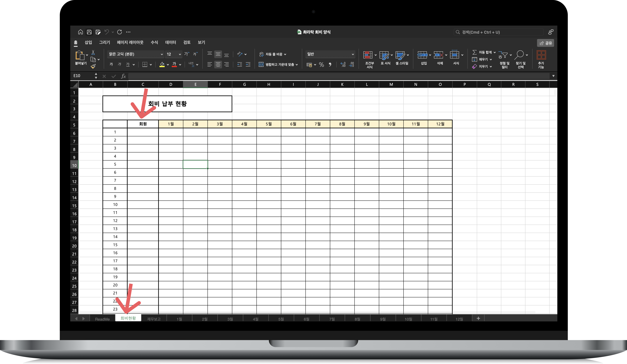Click increase decimal icon
Image resolution: width=627 pixels, height=364 pixels.
343,65
